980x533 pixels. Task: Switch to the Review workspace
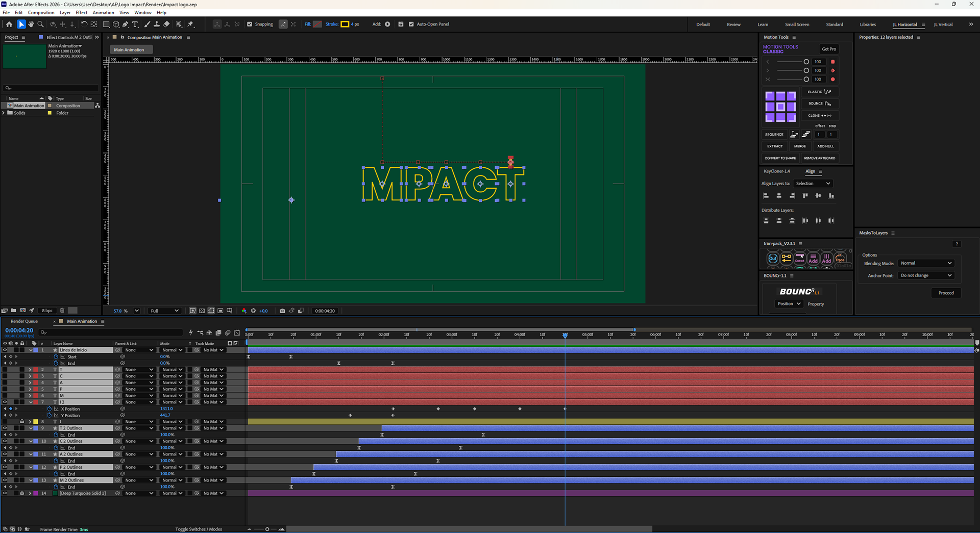pos(733,24)
